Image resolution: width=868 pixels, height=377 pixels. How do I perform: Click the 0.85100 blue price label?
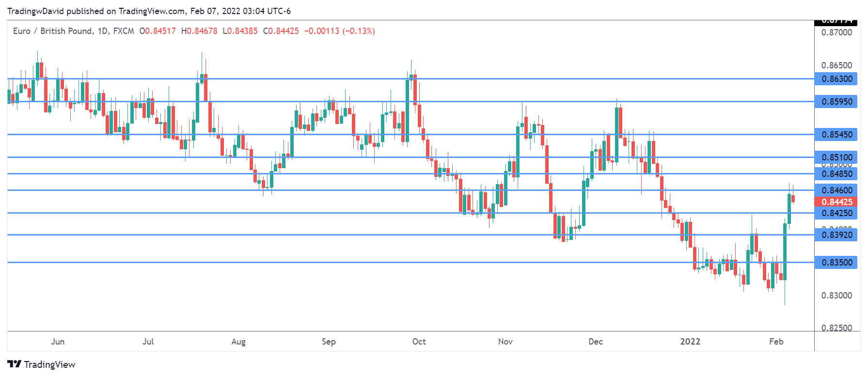tap(836, 157)
